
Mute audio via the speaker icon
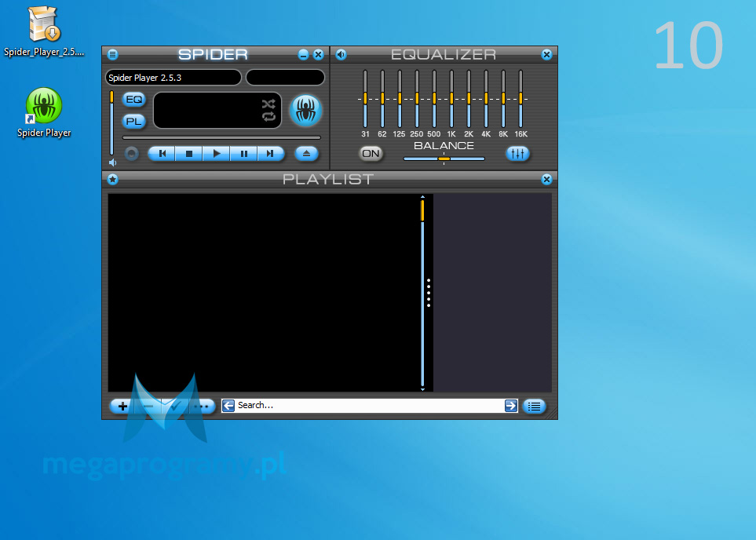112,162
